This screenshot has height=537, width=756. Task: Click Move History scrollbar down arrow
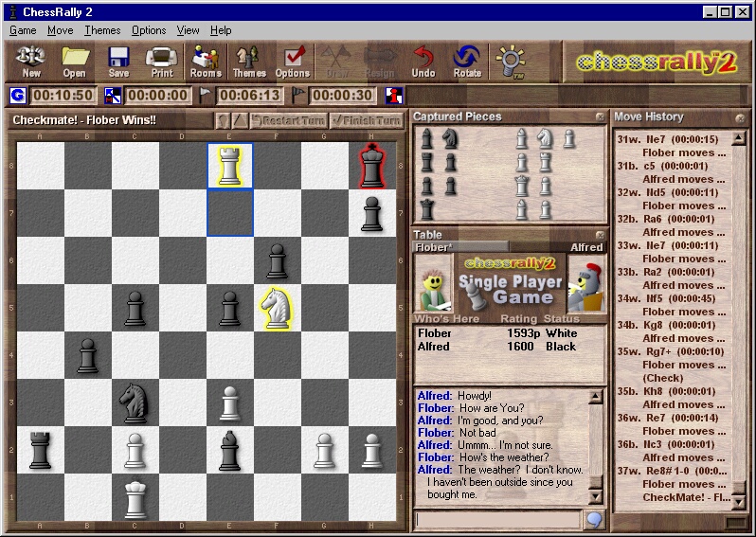point(739,503)
